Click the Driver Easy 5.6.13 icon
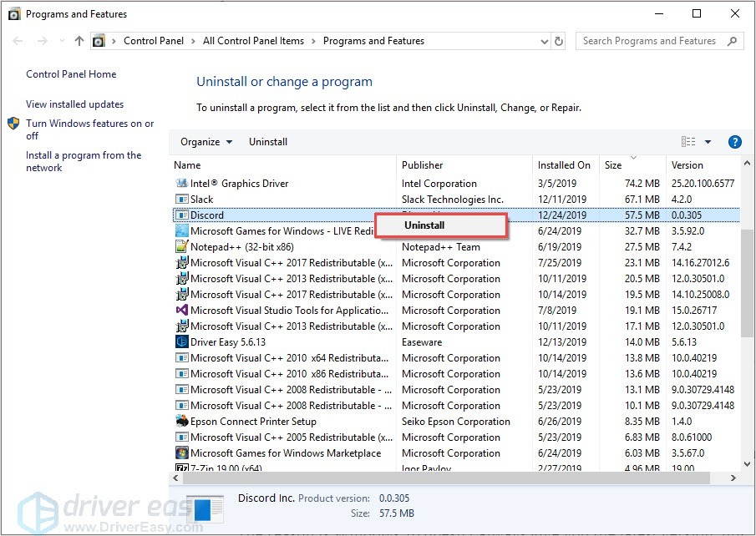Viewport: 756px width, 536px height. [182, 341]
